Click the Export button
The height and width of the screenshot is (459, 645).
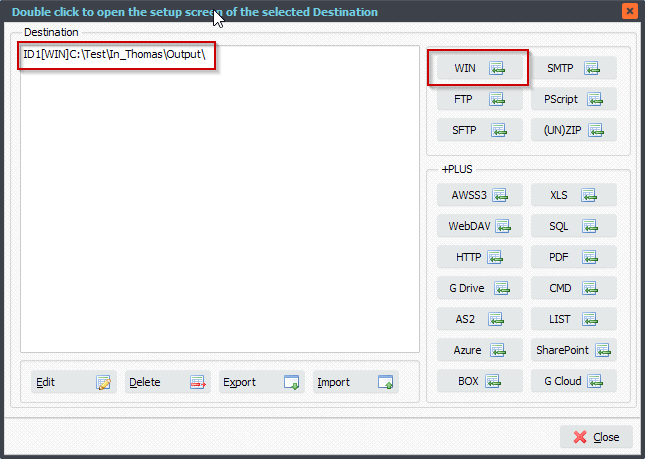pos(262,382)
